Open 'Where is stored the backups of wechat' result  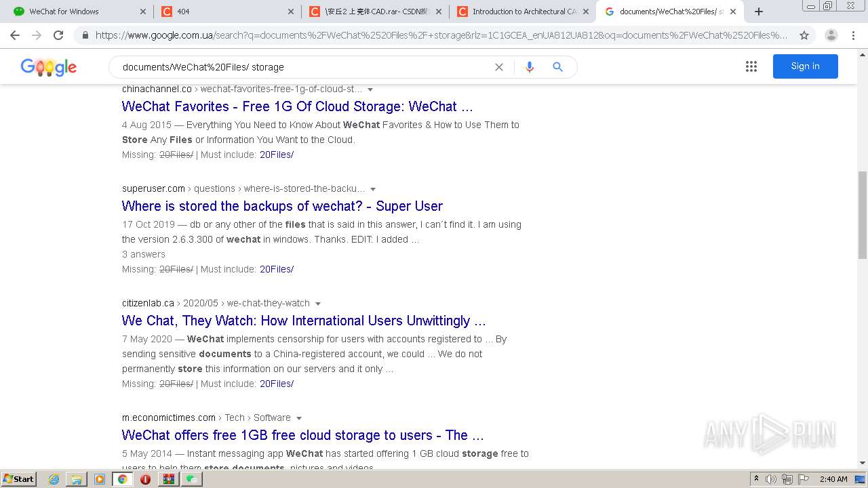coord(282,206)
